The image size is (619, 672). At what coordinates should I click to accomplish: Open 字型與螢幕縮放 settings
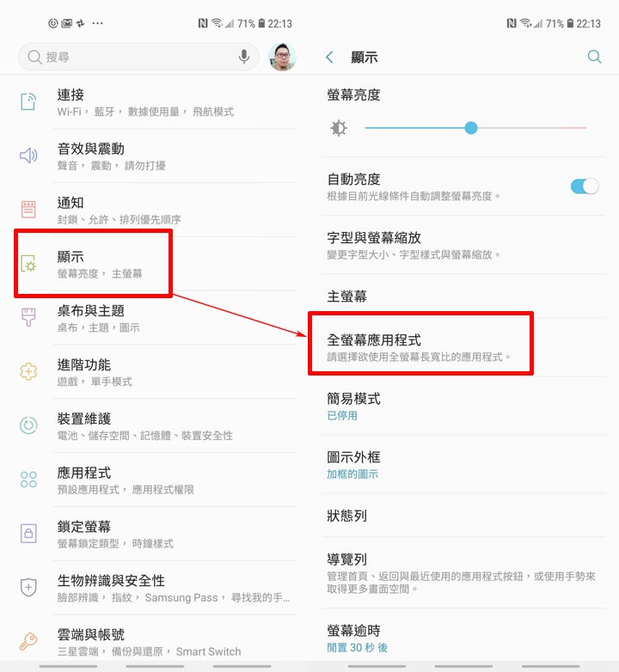coord(463,245)
